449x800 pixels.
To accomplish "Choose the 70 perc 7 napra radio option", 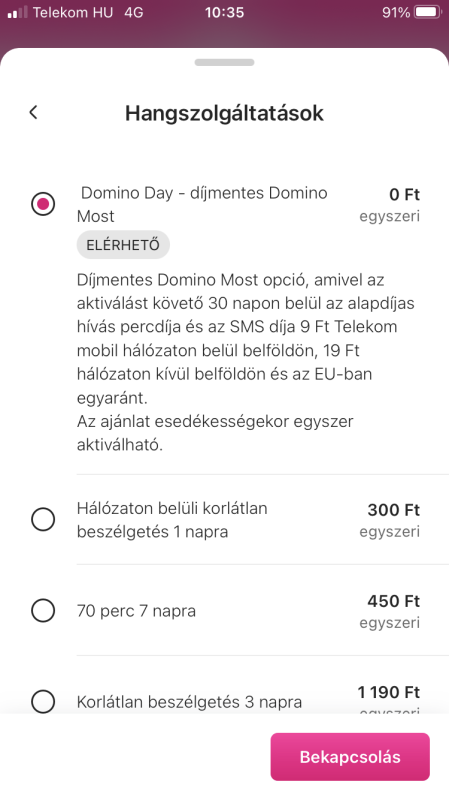I will click(43, 610).
